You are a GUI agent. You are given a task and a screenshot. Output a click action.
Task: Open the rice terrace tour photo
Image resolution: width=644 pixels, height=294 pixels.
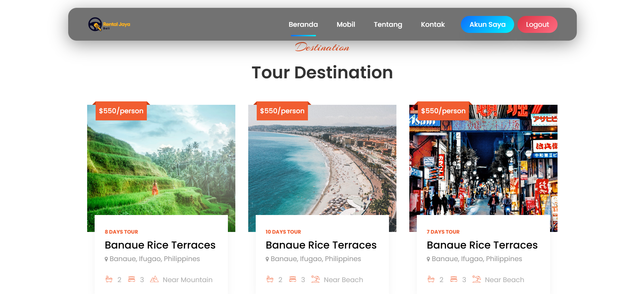(x=161, y=163)
